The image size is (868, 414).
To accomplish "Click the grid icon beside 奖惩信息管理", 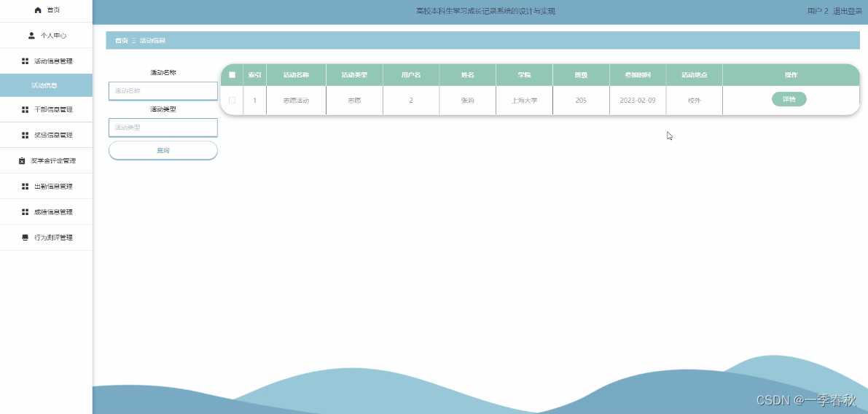I will tap(25, 135).
